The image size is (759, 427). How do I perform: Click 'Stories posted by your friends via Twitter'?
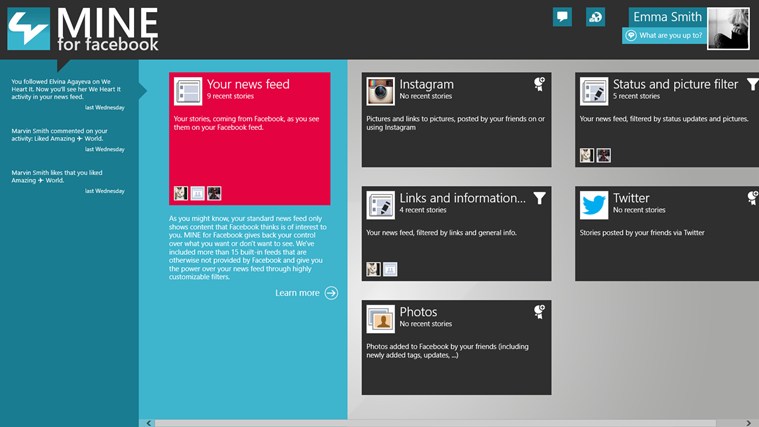[642, 233]
